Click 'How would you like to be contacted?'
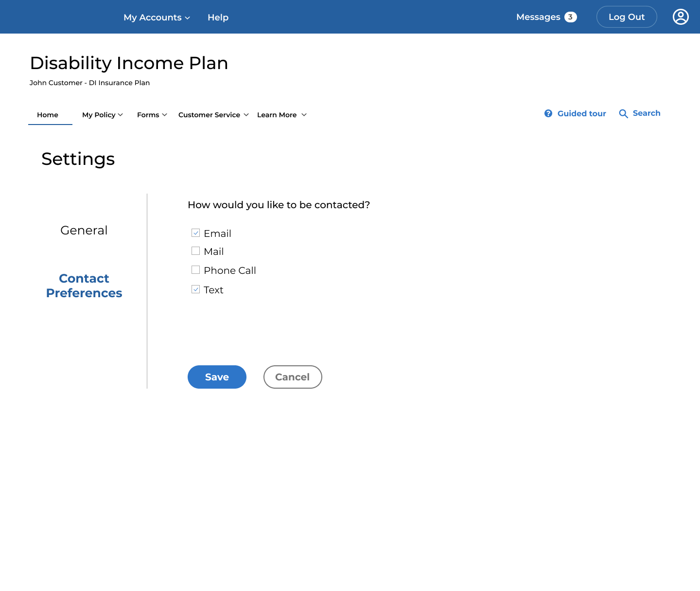700x591 pixels. click(x=279, y=205)
